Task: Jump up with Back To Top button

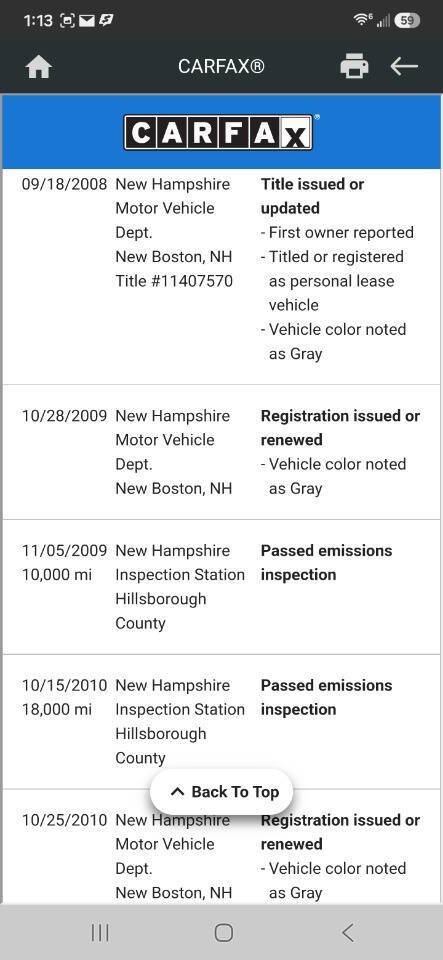Action: pos(222,792)
